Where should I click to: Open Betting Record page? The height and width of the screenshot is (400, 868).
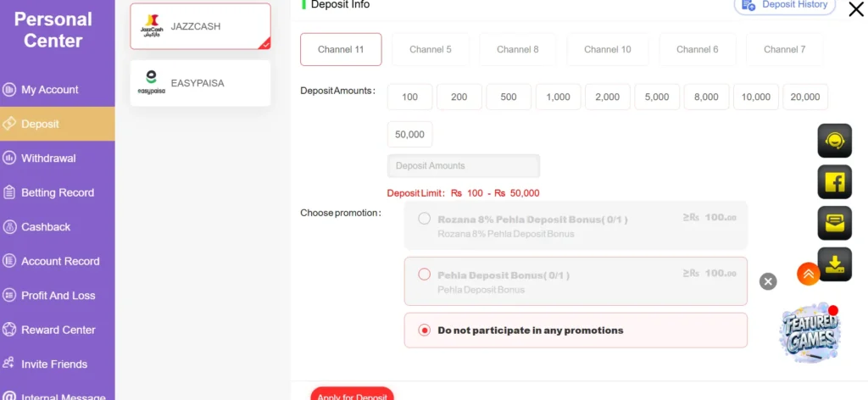[58, 192]
